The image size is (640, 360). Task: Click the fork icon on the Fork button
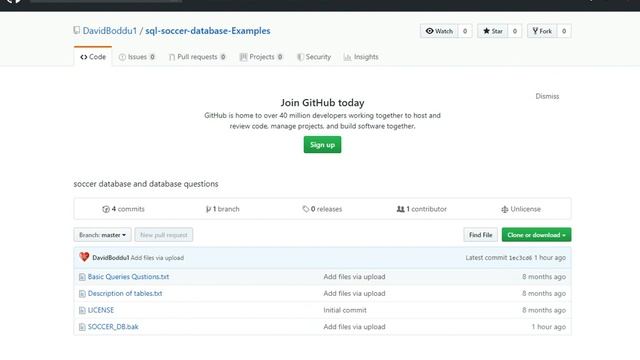click(535, 31)
